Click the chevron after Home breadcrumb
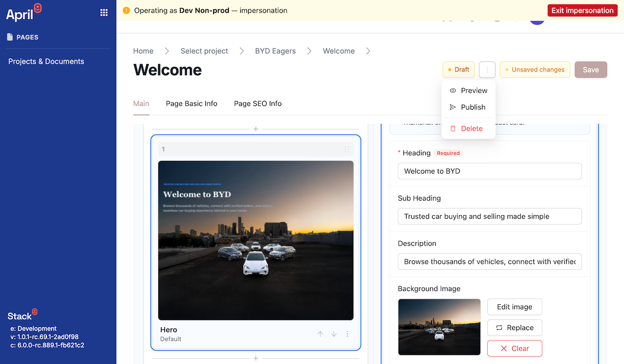The image size is (624, 364). [167, 51]
